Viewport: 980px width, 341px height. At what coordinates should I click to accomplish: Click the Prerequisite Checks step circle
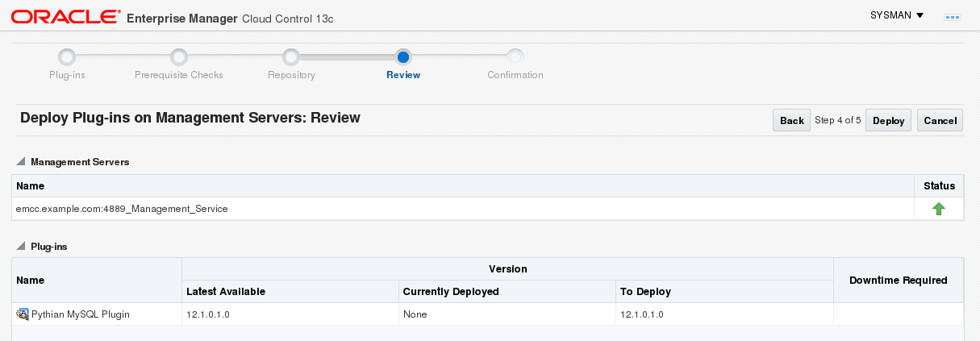(179, 56)
